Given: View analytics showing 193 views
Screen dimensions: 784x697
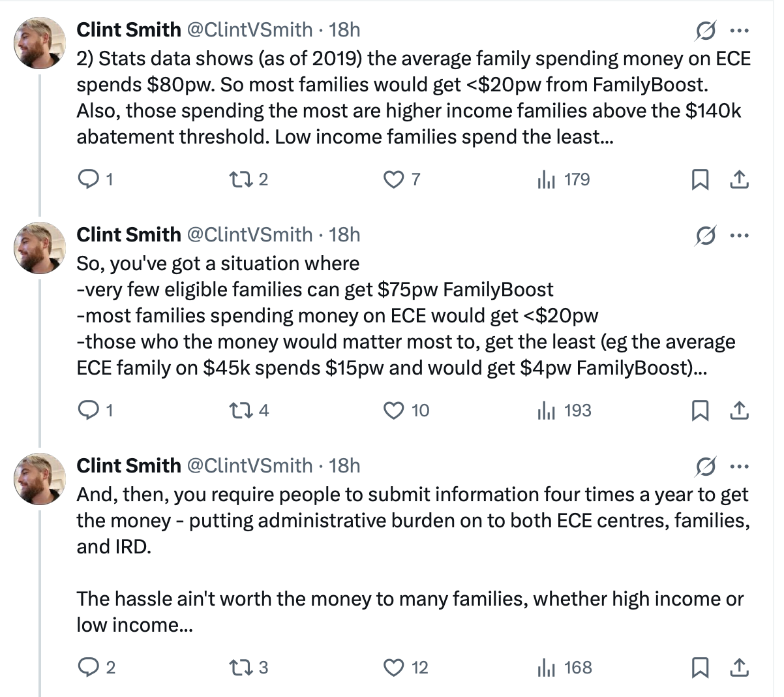Looking at the screenshot, I should point(547,410).
